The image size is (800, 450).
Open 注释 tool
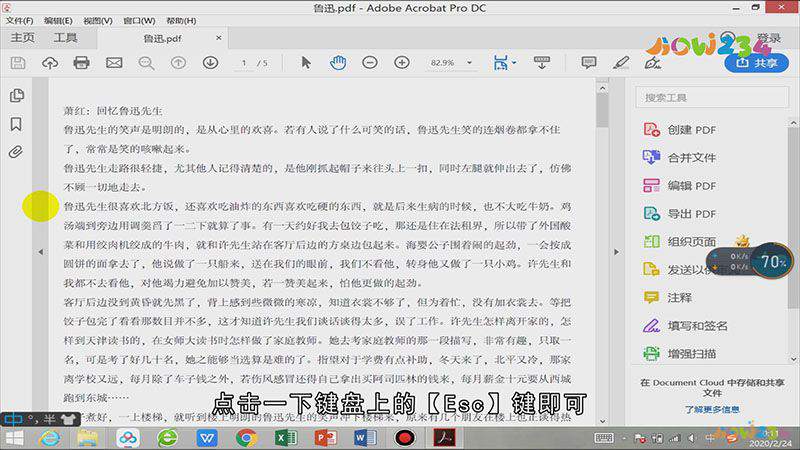click(x=668, y=297)
